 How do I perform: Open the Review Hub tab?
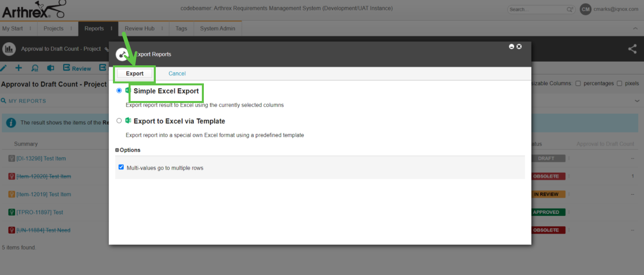(x=139, y=28)
